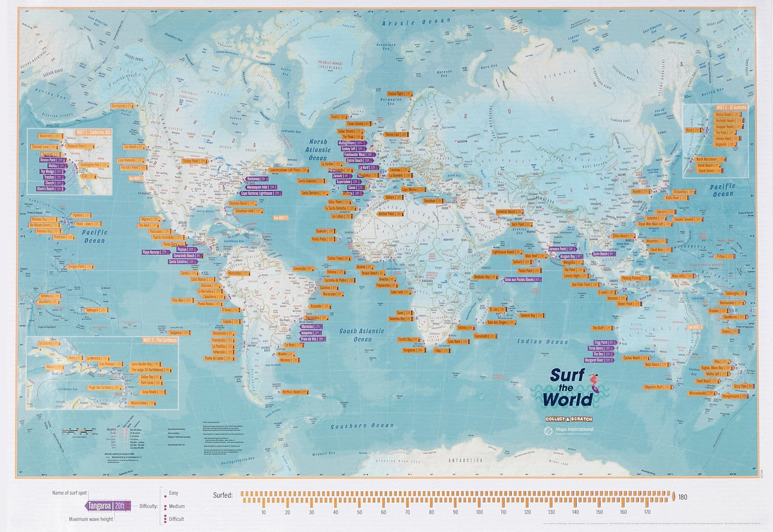Click the INSET 3 – SE Australia panel title
773x532 pixels.
pyautogui.click(x=731, y=107)
